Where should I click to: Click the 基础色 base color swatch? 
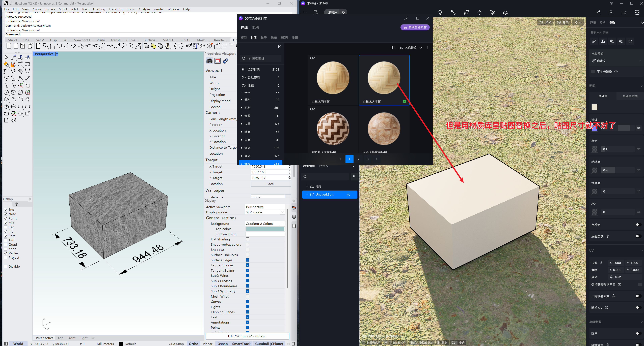tap(594, 107)
